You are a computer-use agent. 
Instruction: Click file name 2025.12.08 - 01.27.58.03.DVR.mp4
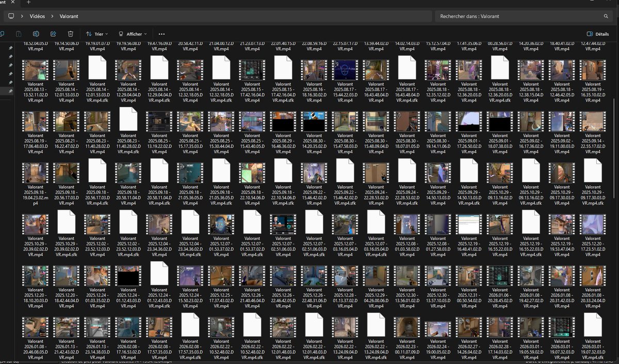(438, 246)
